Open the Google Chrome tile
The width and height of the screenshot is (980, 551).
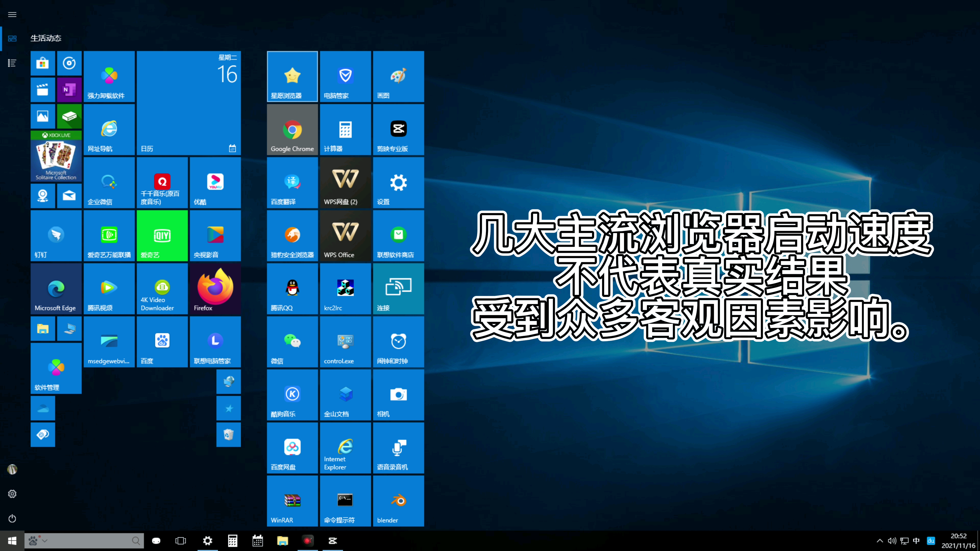click(x=292, y=130)
